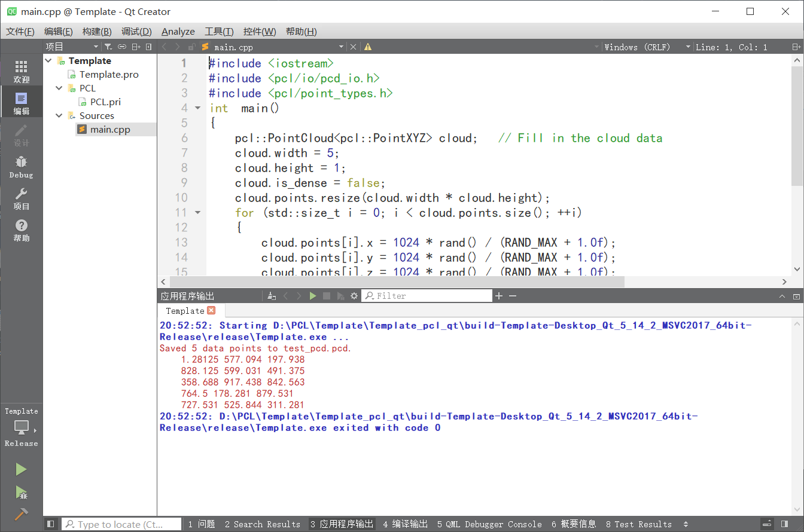Open the 2 Search Results pane

(x=263, y=524)
